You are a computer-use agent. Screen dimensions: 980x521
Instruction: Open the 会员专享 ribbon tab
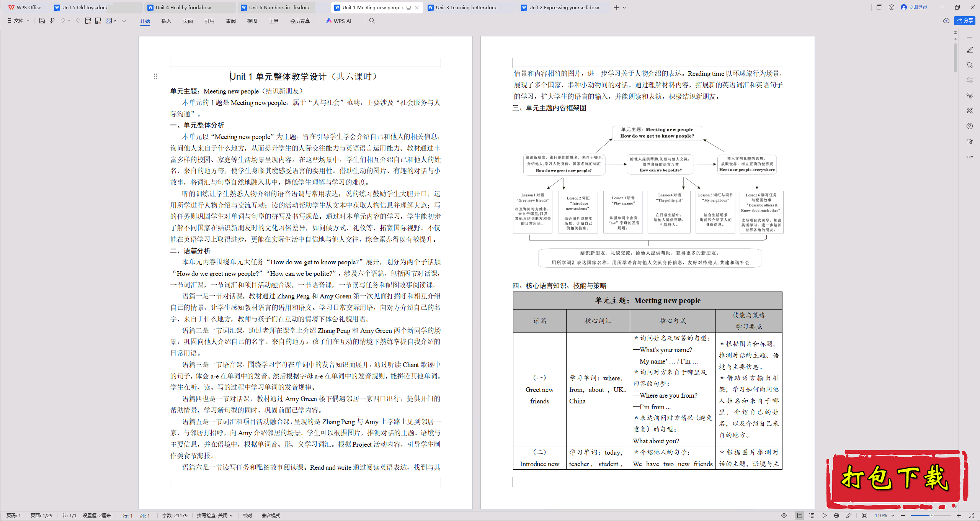point(300,21)
